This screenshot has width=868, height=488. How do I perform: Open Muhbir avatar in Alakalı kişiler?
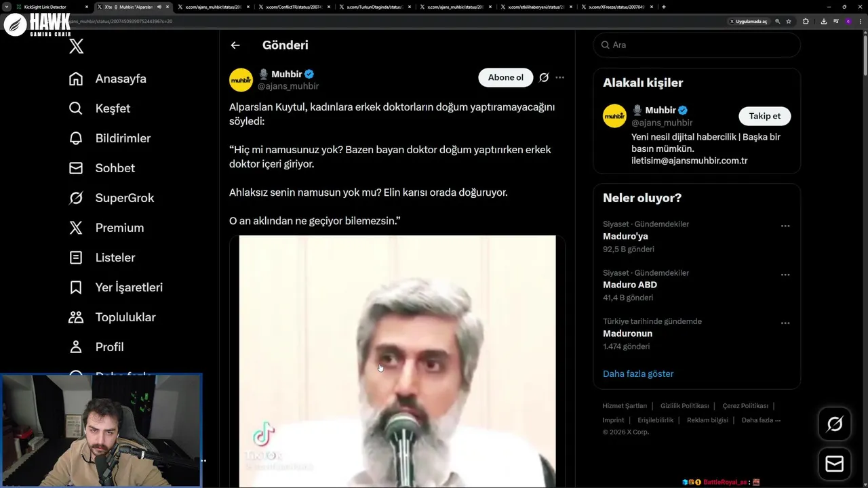(614, 116)
